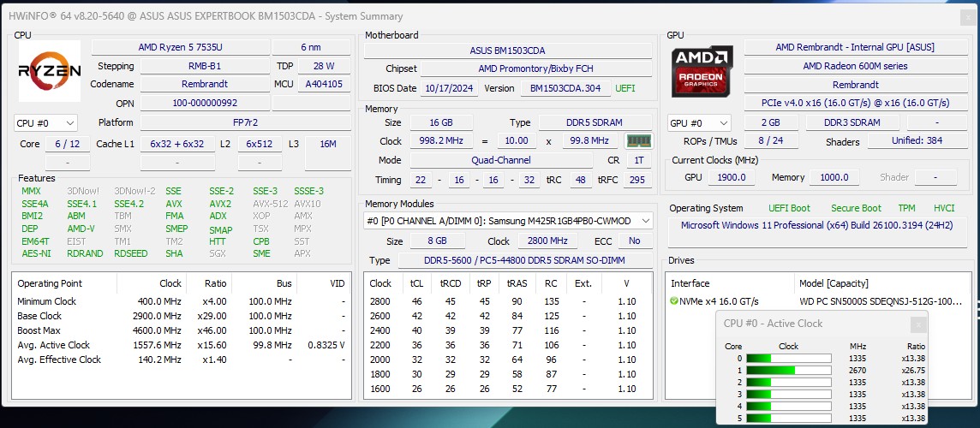Click the MCU A404105 field
Image resolution: width=980 pixels, height=428 pixels.
coord(324,84)
